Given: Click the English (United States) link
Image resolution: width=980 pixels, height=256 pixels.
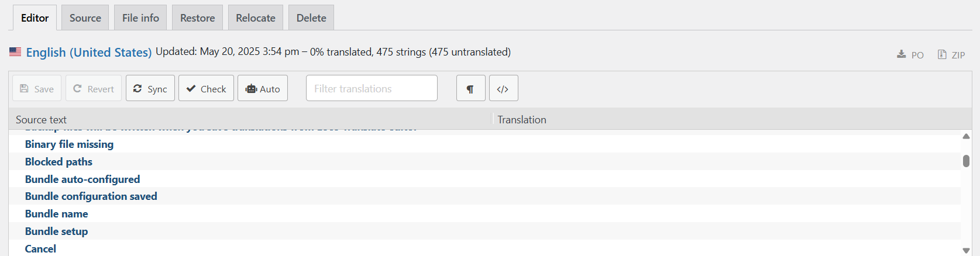Looking at the screenshot, I should pos(89,52).
